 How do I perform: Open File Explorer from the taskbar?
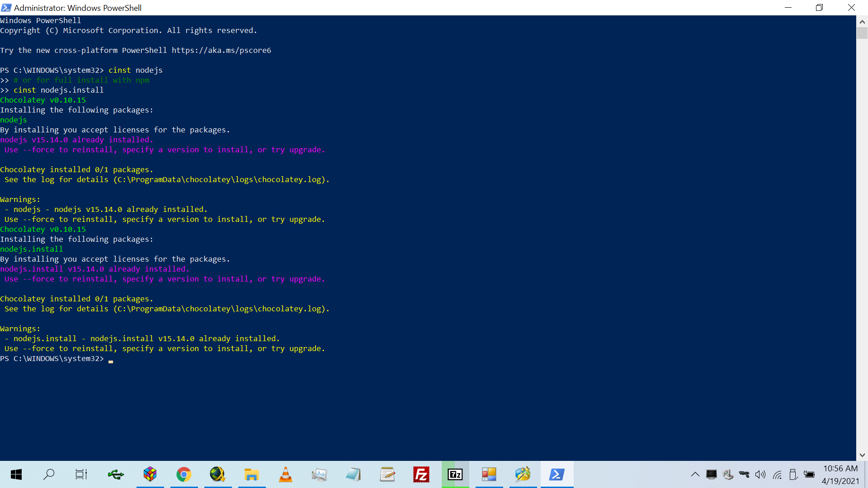(251, 474)
